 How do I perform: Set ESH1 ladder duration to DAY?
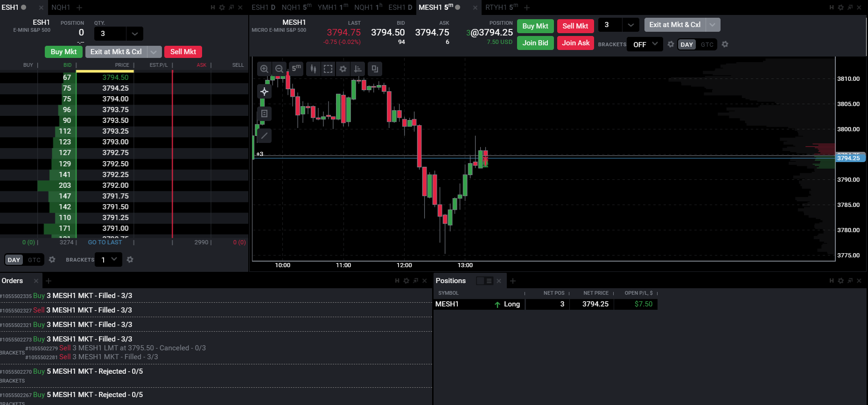pos(14,260)
